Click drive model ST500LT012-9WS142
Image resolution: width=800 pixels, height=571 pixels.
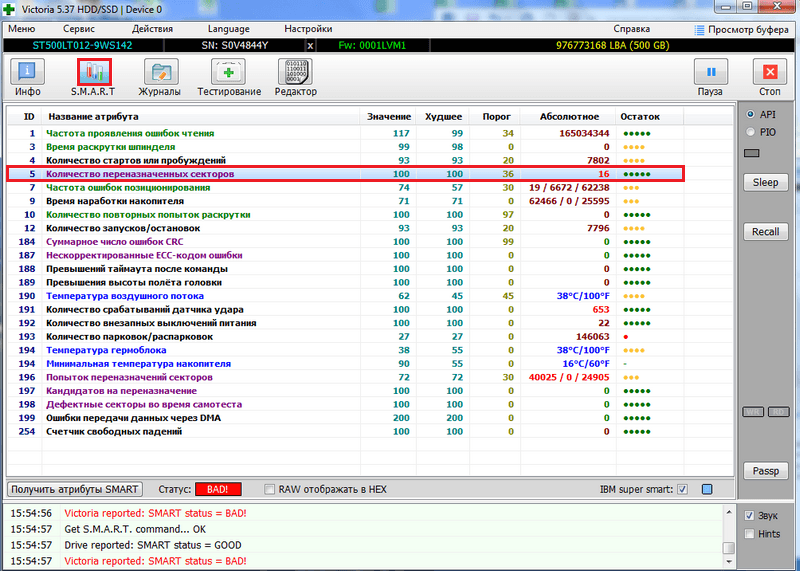coord(83,45)
